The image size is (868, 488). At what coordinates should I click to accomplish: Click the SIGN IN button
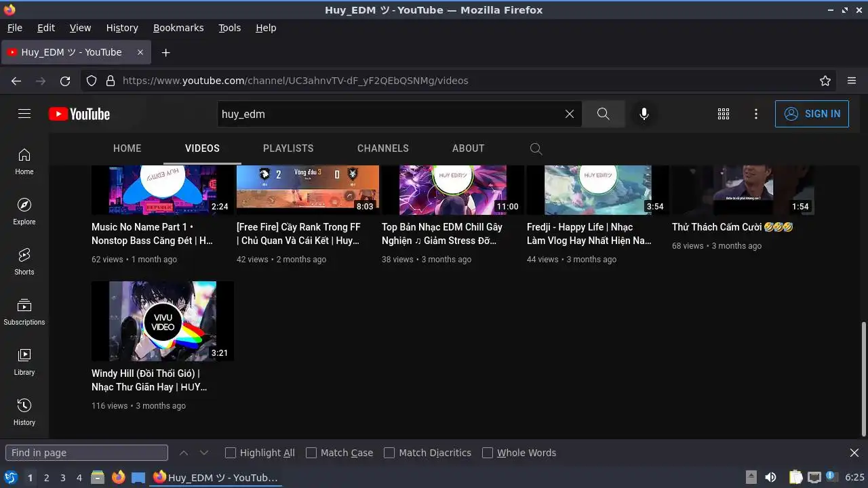[x=812, y=114]
